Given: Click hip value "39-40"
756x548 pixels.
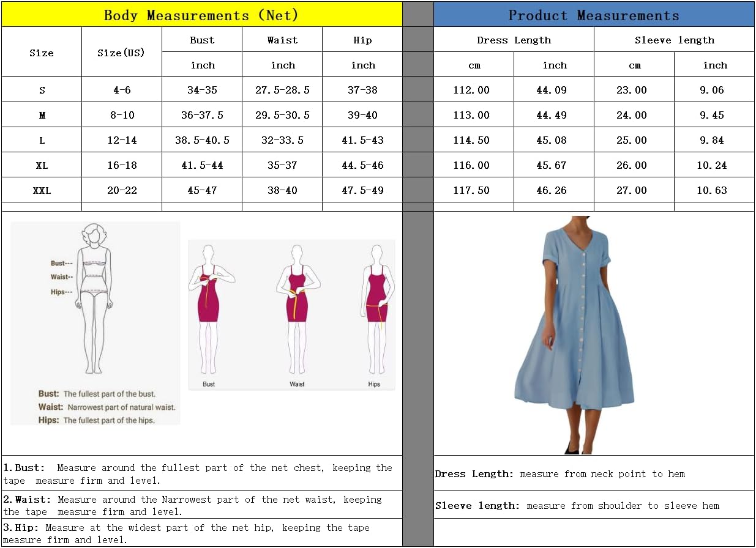Looking at the screenshot, I should tap(362, 115).
